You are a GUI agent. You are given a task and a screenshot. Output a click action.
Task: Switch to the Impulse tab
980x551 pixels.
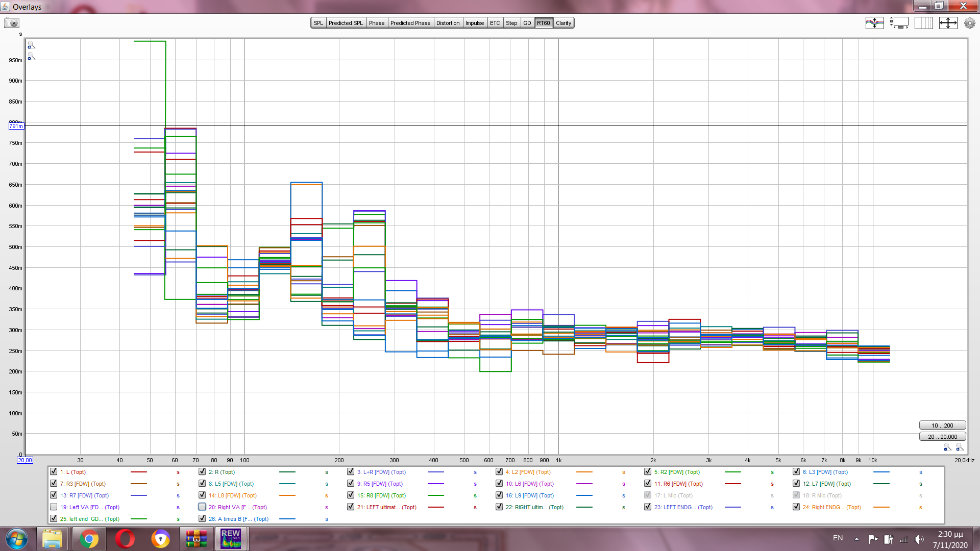pyautogui.click(x=474, y=23)
